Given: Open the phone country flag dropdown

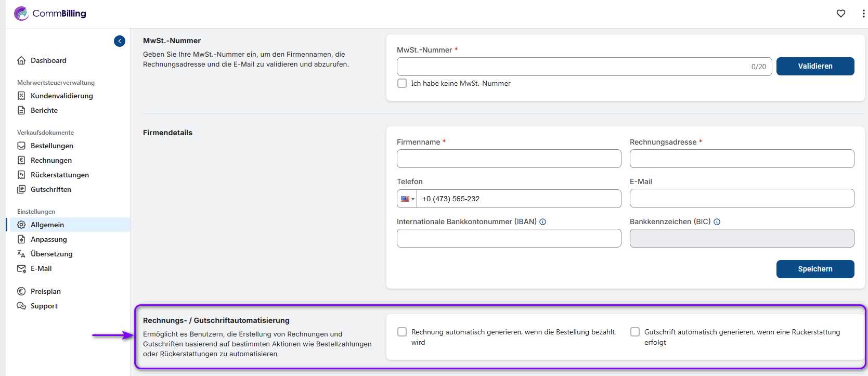Looking at the screenshot, I should point(407,199).
